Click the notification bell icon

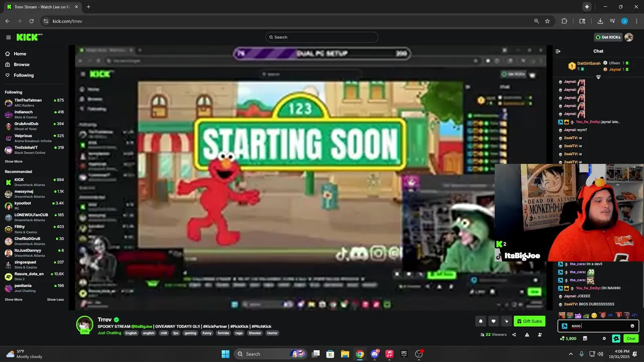click(x=480, y=321)
